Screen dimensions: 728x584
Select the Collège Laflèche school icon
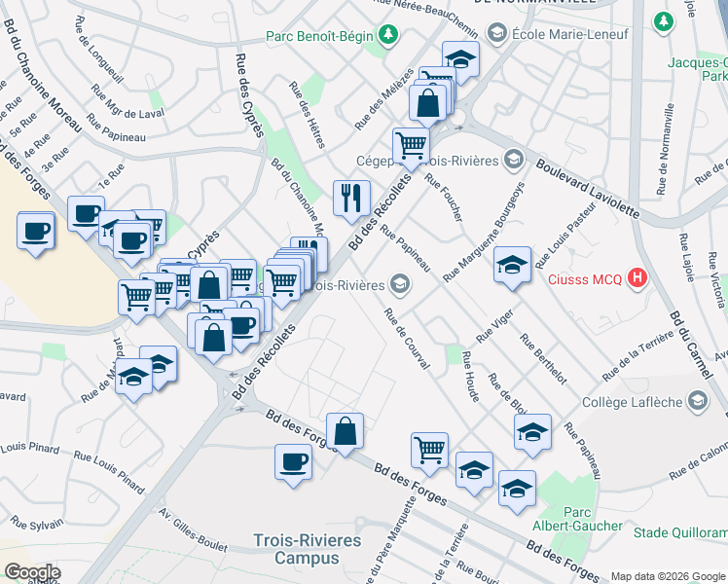coord(698,402)
